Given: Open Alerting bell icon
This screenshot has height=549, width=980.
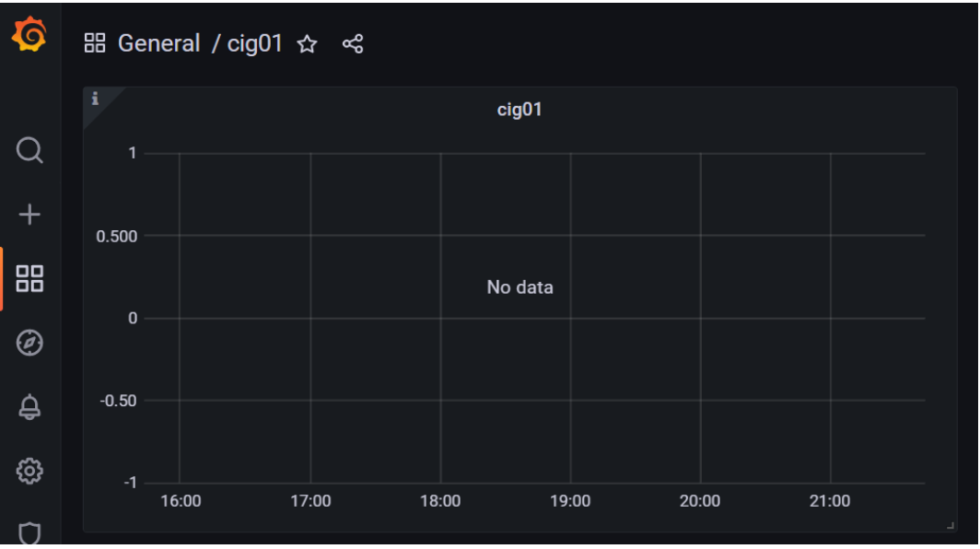Looking at the screenshot, I should tap(29, 407).
